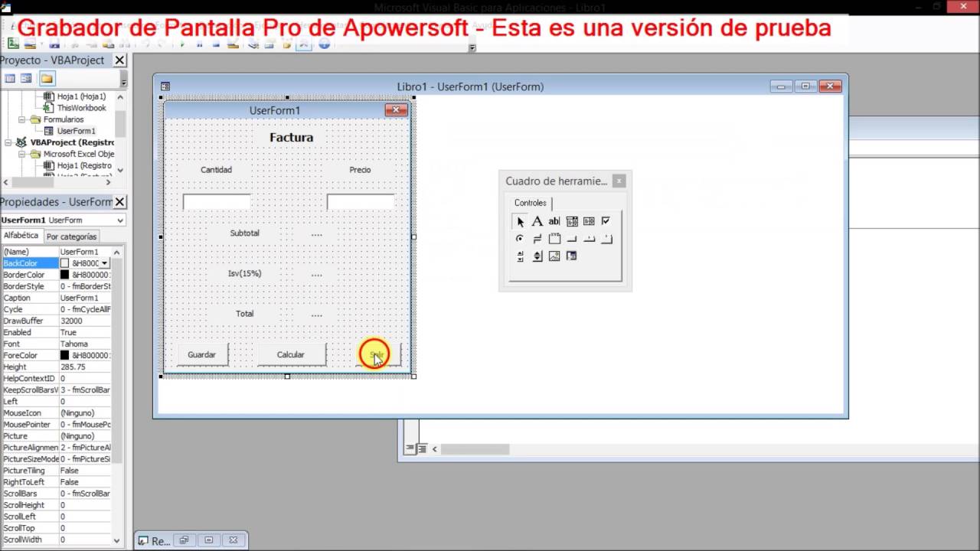
Task: Select the Total label on form
Action: pos(245,314)
